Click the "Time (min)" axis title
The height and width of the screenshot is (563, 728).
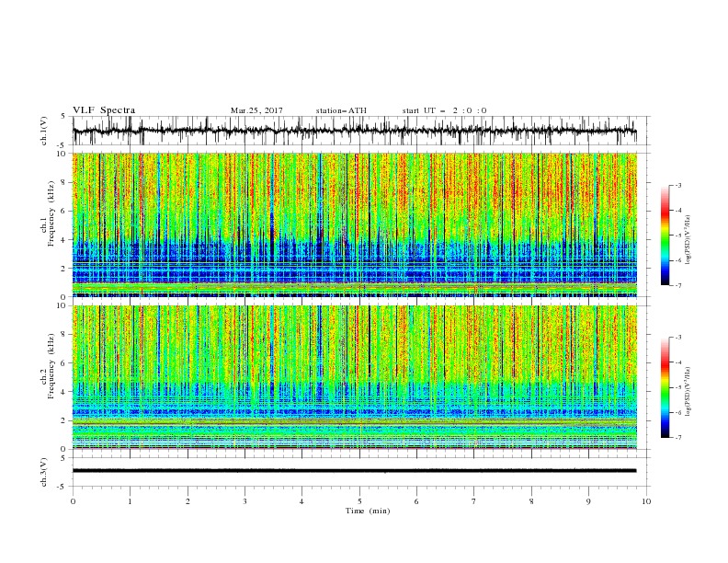click(368, 511)
